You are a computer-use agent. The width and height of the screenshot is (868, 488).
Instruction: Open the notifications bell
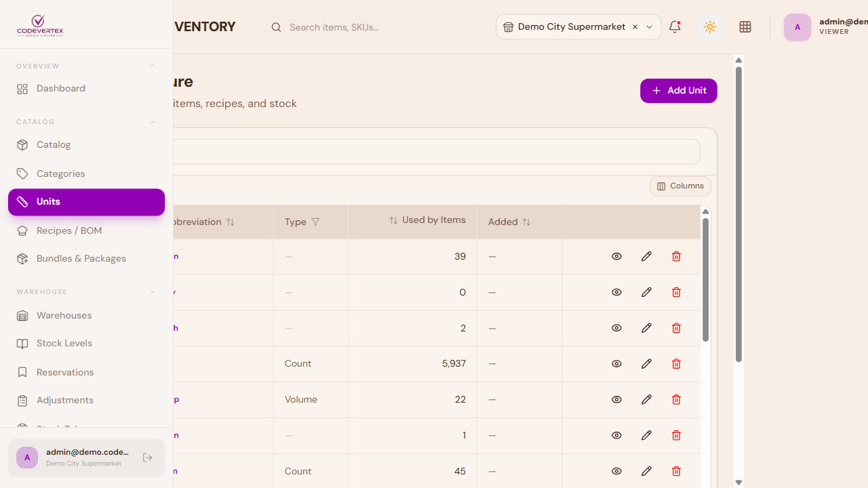675,27
